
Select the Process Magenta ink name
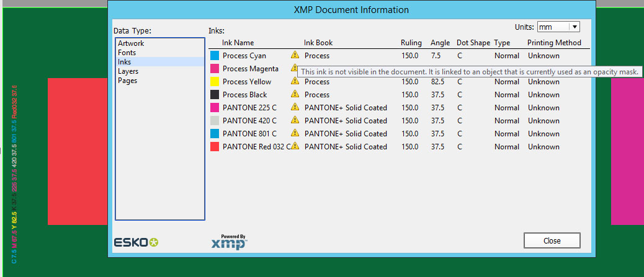[251, 69]
